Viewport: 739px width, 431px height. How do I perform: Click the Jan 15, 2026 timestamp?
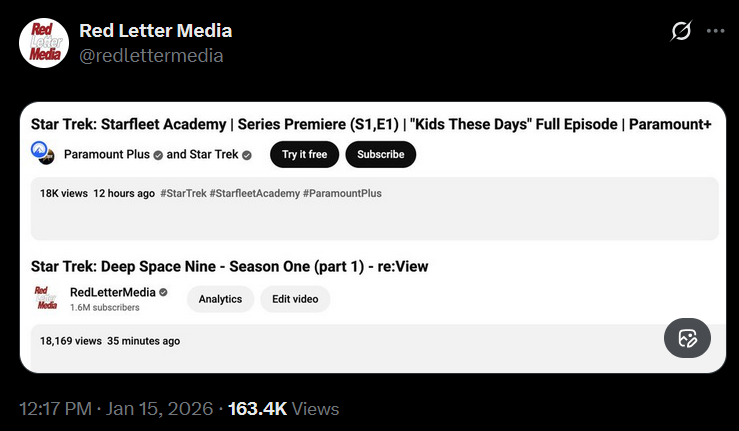(x=159, y=409)
